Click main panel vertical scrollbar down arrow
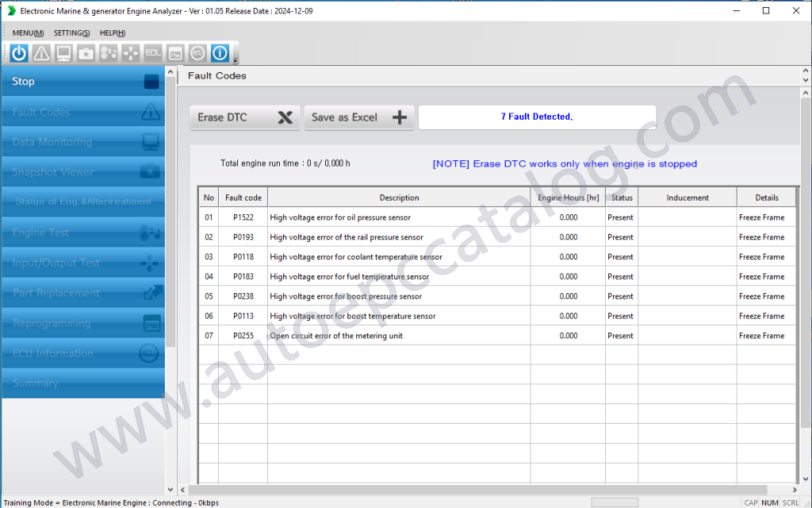812x508 pixels. [x=806, y=479]
